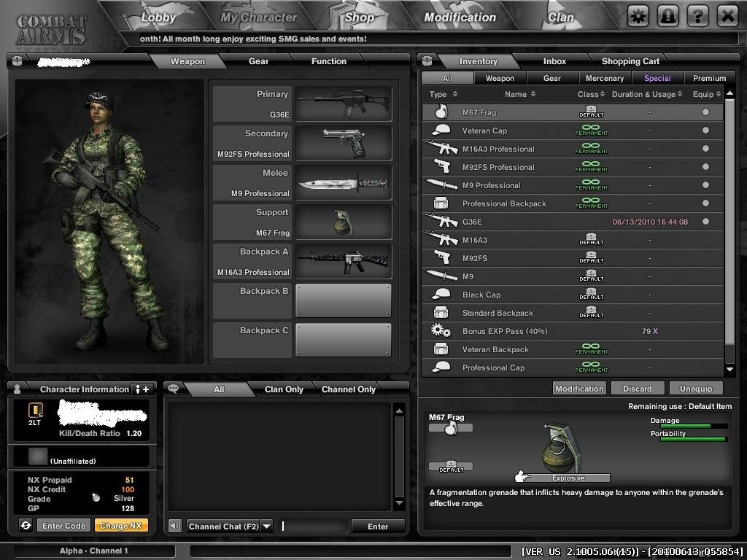Toggle equip dot for Professional Backpack
Viewport: 747px width, 560px height.
coord(705,203)
